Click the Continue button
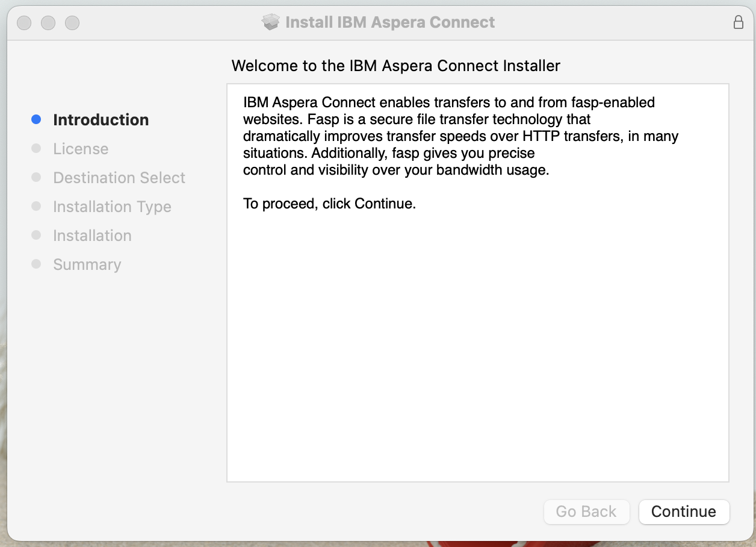This screenshot has width=756, height=547. pyautogui.click(x=684, y=511)
